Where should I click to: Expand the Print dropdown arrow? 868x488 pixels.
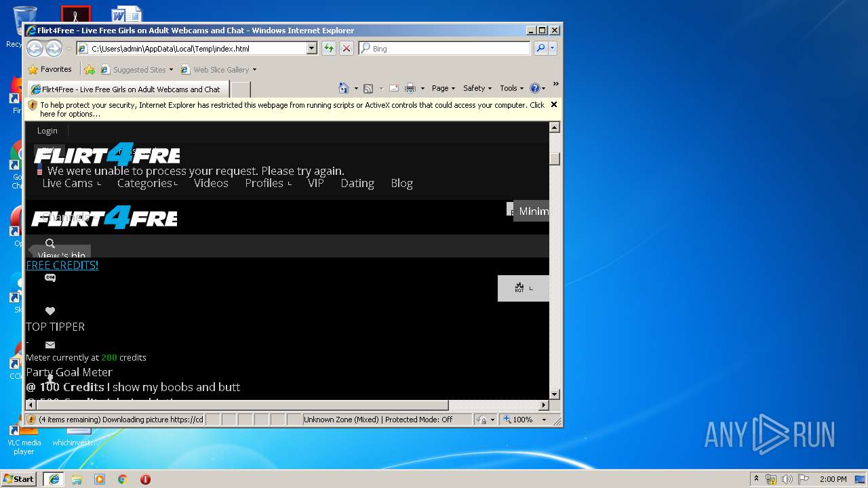(422, 88)
